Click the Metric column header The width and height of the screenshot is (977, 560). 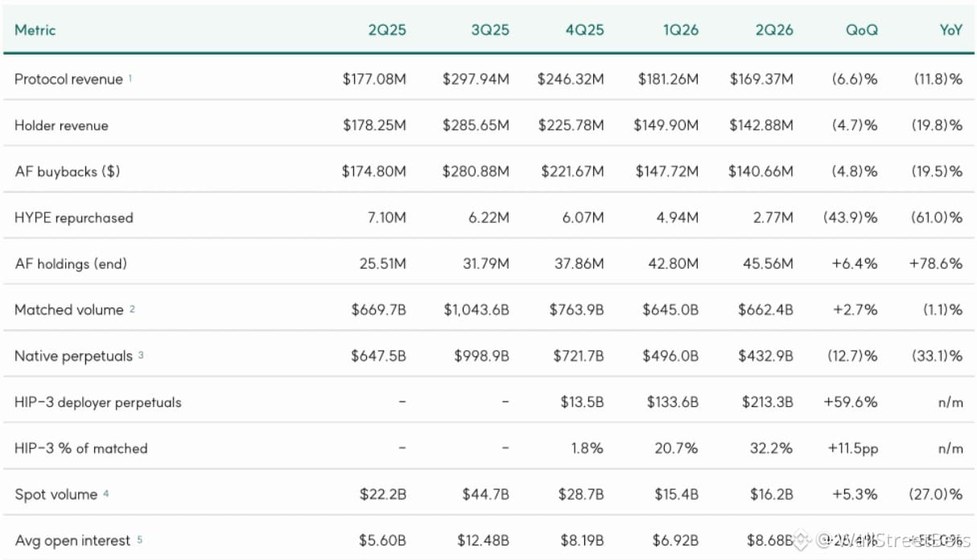click(35, 31)
